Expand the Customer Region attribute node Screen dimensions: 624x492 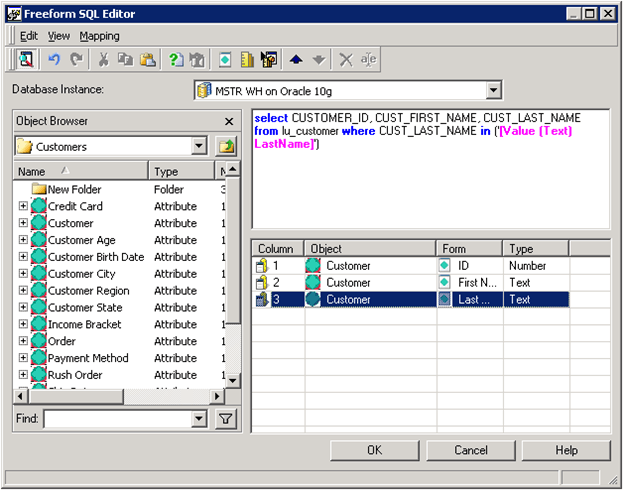23,291
